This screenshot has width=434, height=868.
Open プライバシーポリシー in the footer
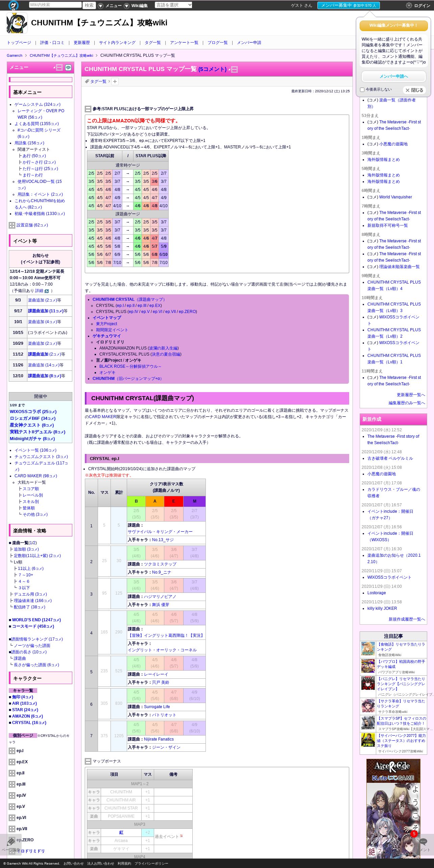pyautogui.click(x=151, y=863)
